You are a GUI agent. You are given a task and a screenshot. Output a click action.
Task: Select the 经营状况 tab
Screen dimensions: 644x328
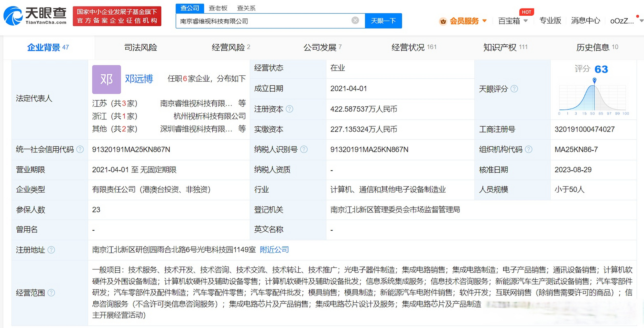[x=414, y=47]
